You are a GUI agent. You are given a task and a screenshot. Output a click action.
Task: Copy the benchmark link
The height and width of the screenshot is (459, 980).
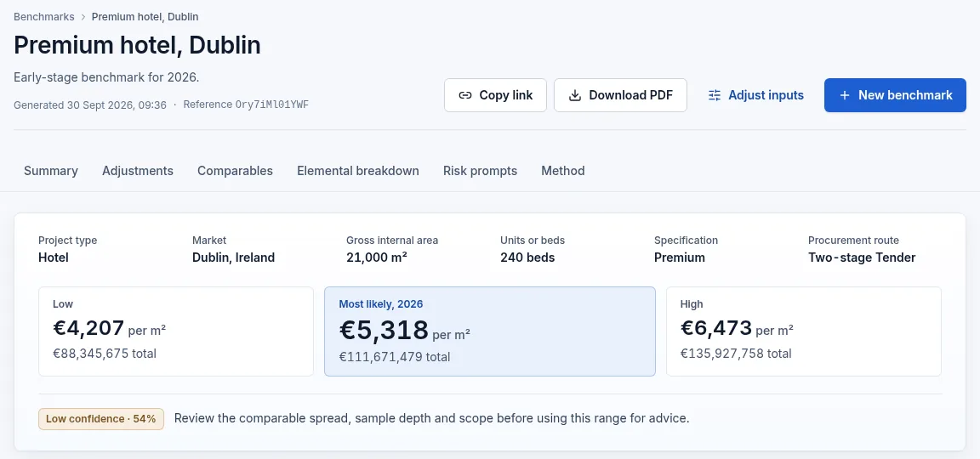[496, 95]
